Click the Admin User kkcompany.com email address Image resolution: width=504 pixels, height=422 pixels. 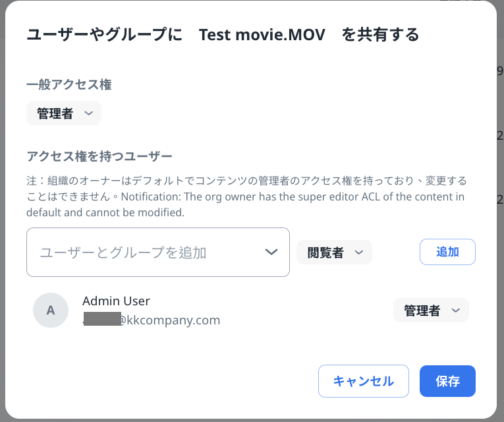(x=168, y=320)
